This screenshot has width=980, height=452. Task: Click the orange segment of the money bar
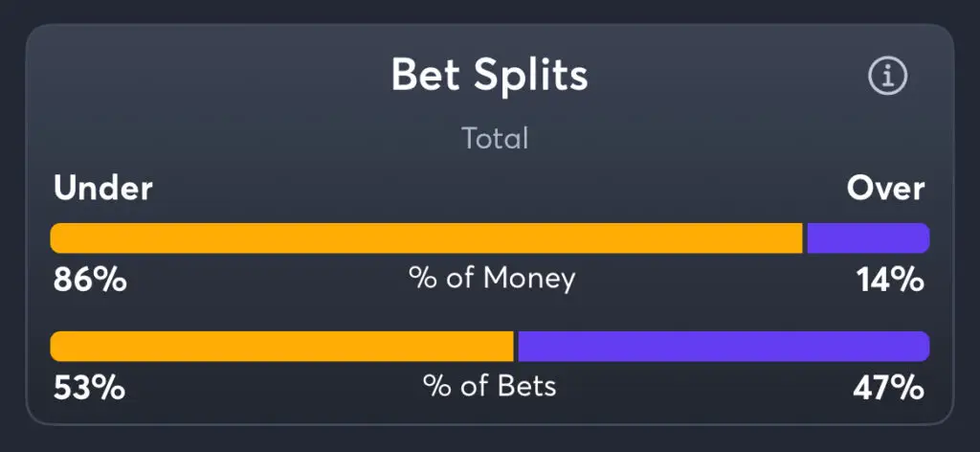coord(426,238)
